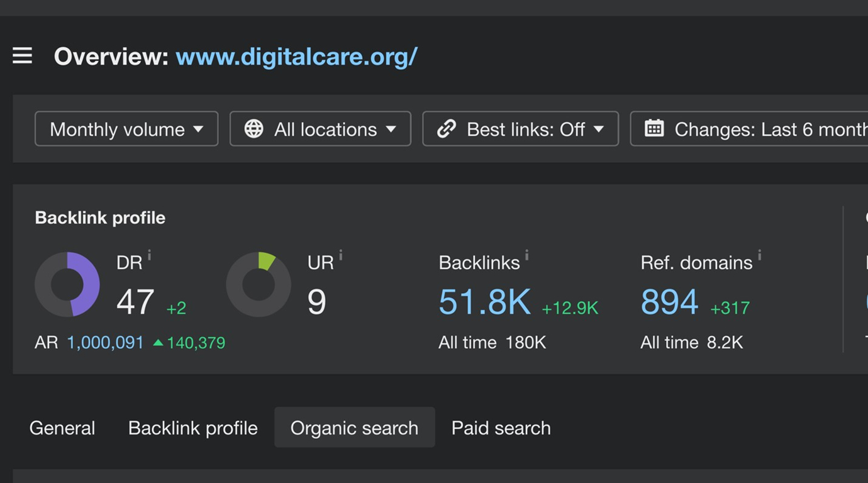The height and width of the screenshot is (483, 868).
Task: Click the All time 180K backlinks text
Action: pos(492,343)
